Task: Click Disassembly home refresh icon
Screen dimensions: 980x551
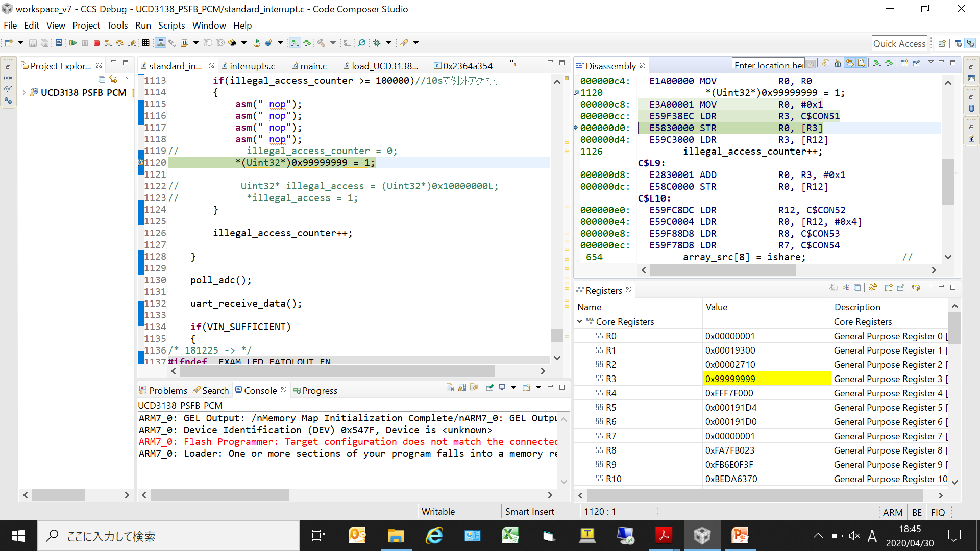Action: click(838, 63)
